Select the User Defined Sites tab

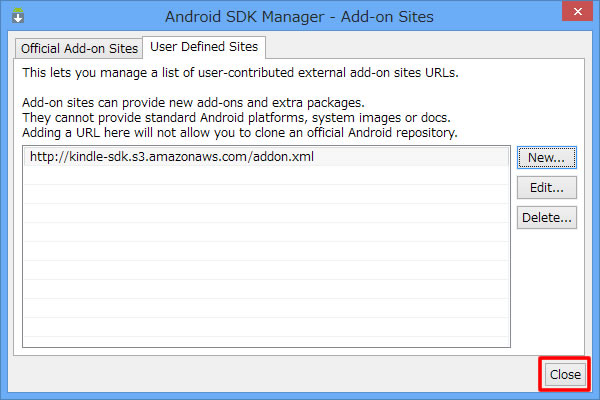204,47
